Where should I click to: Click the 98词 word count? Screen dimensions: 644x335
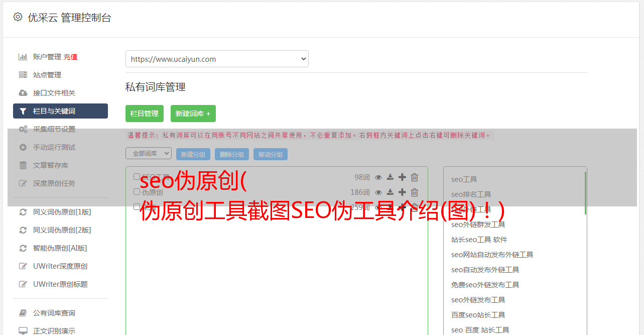point(362,177)
